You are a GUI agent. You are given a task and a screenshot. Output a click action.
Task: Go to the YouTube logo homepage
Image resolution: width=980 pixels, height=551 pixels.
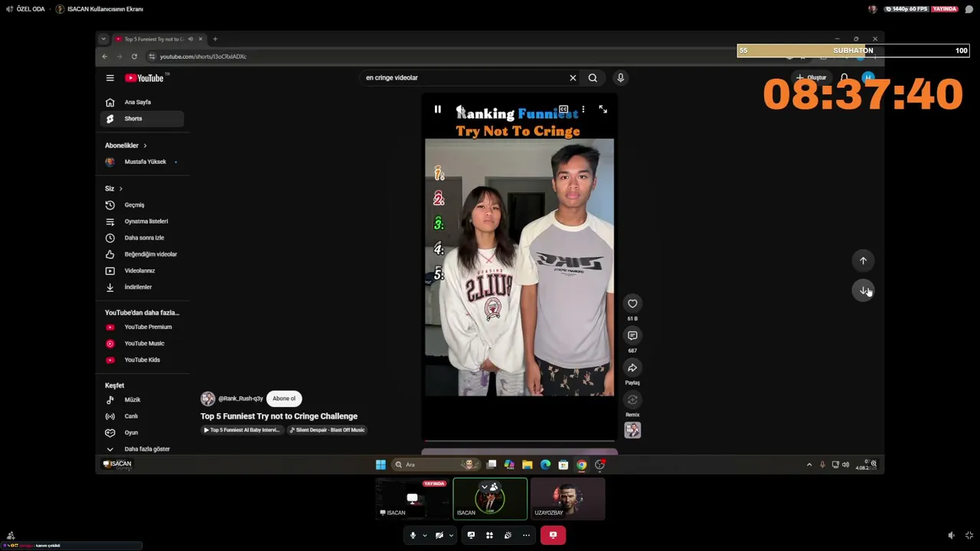tap(145, 78)
